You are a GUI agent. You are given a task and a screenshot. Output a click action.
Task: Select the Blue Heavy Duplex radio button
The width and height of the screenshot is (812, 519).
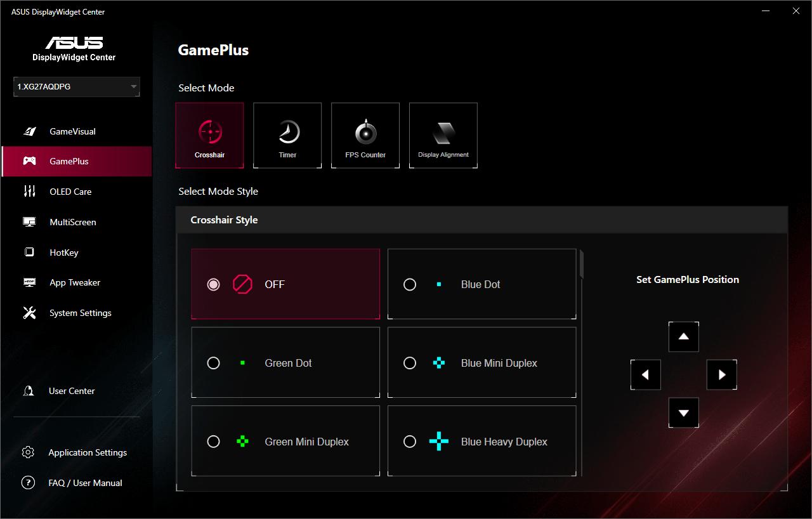point(410,442)
